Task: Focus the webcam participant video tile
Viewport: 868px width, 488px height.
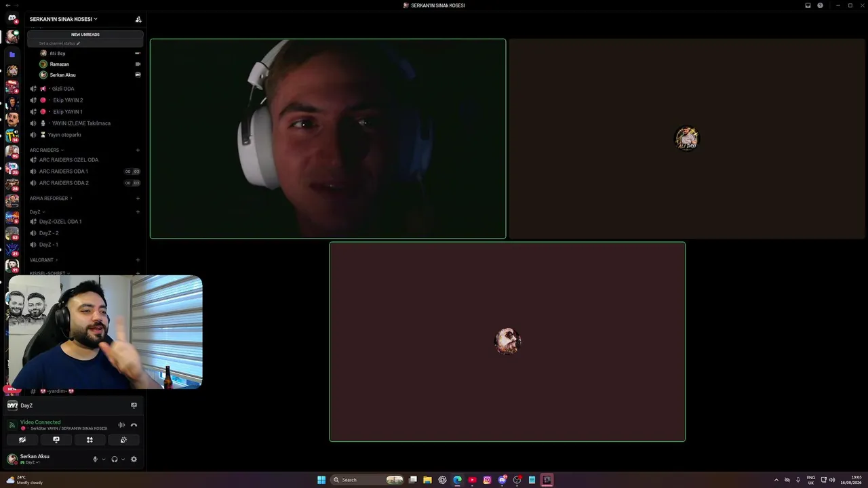Action: (x=328, y=139)
